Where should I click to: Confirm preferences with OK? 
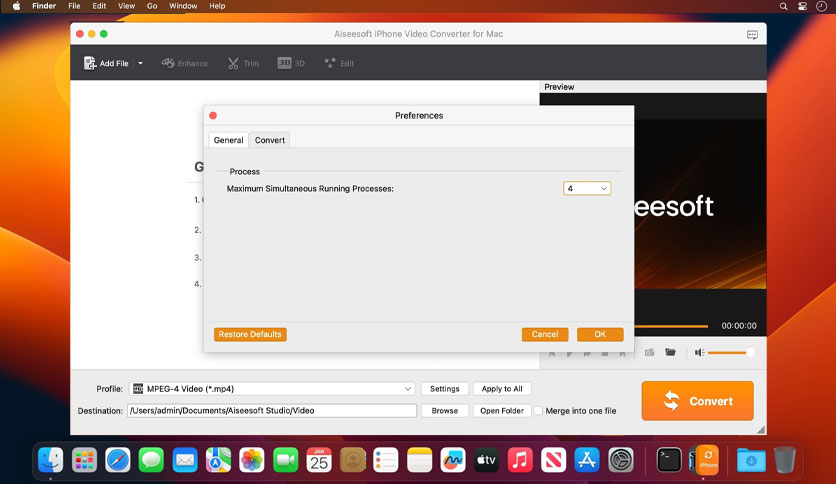(x=600, y=334)
